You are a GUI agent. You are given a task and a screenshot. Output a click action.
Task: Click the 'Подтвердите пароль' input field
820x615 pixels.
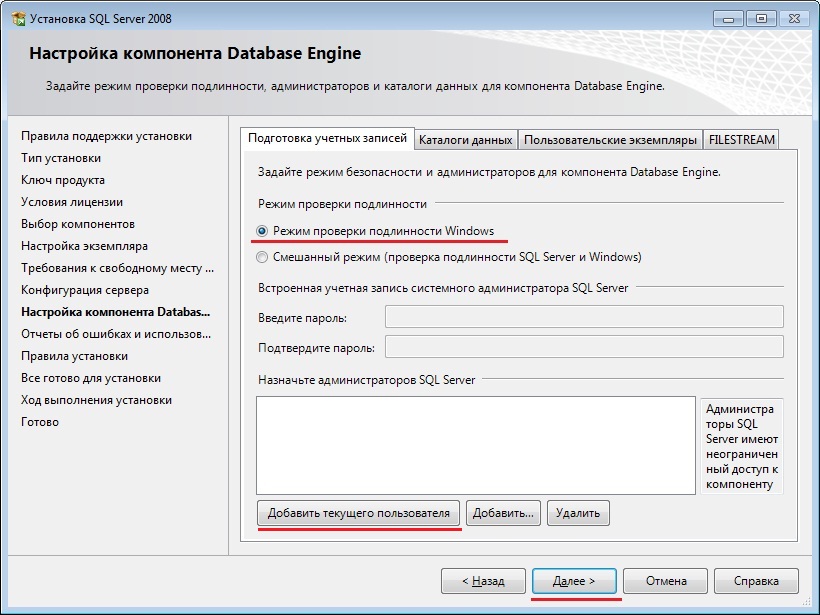(584, 347)
